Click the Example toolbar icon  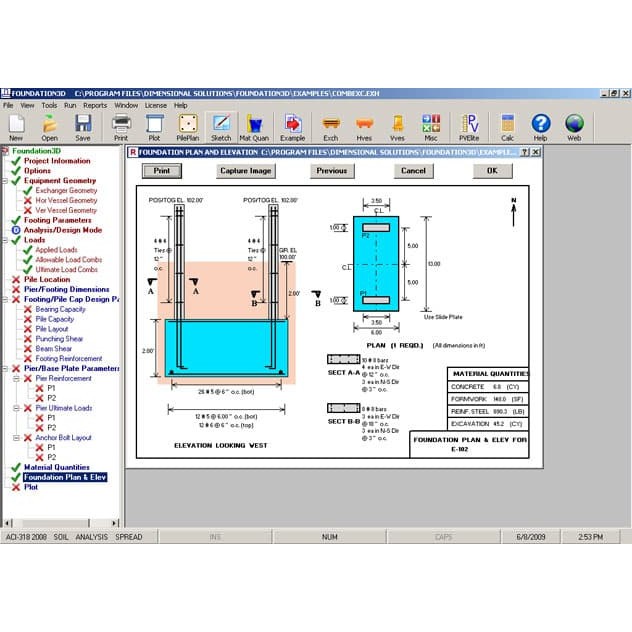coord(292,125)
